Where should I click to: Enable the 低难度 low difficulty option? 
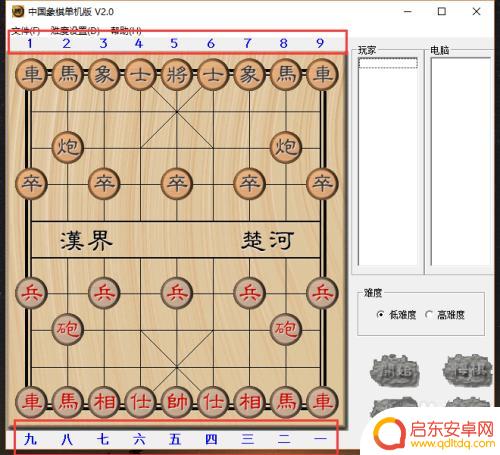coord(396,314)
